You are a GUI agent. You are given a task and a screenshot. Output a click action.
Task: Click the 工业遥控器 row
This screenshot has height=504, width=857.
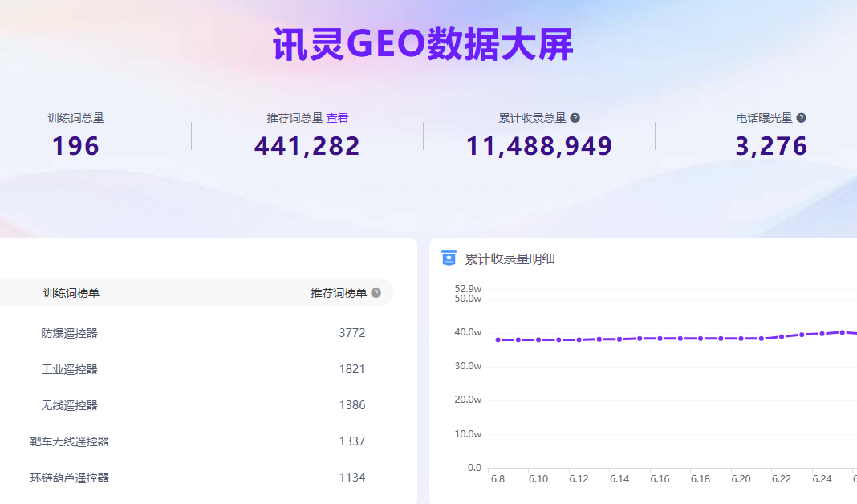pos(197,369)
